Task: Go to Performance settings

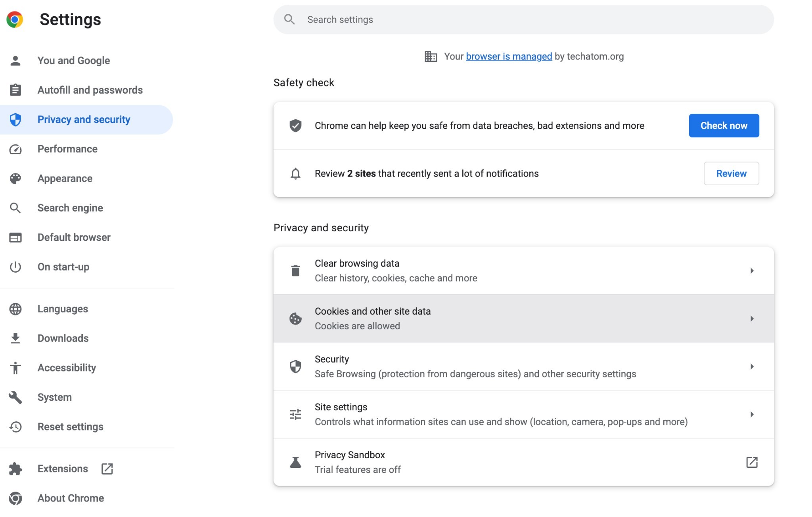Action: (x=86, y=149)
